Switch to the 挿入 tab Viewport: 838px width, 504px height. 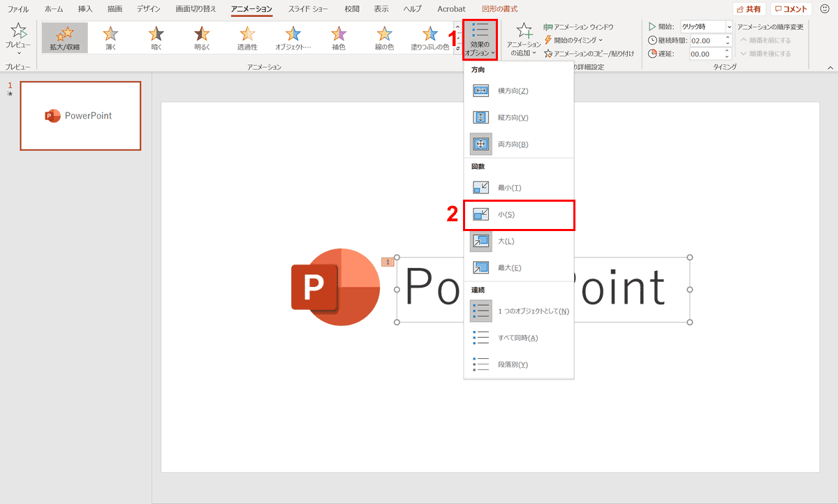click(x=85, y=9)
